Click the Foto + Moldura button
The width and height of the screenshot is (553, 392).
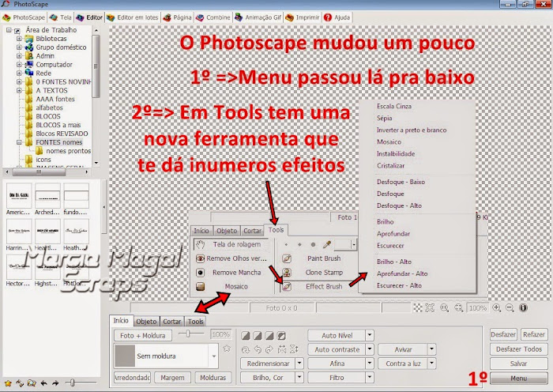(x=143, y=336)
